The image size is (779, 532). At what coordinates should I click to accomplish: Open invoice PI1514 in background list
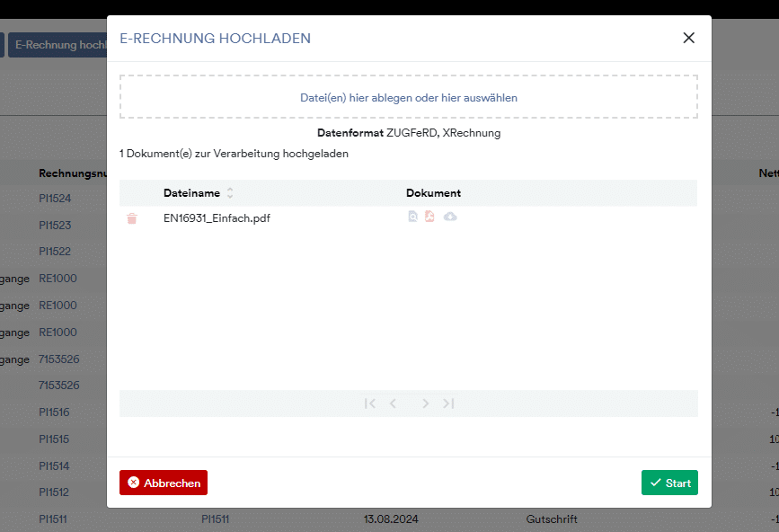click(x=54, y=465)
